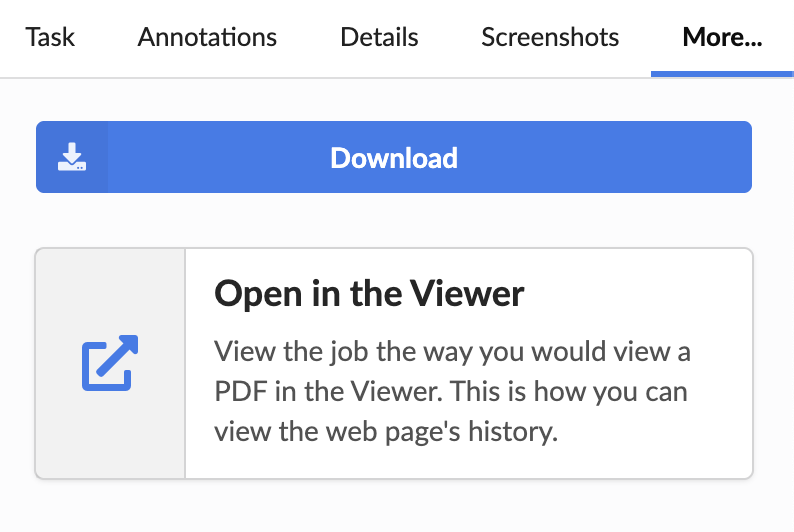Click the Open in the Viewer heading
This screenshot has height=532, width=794.
coord(369,294)
